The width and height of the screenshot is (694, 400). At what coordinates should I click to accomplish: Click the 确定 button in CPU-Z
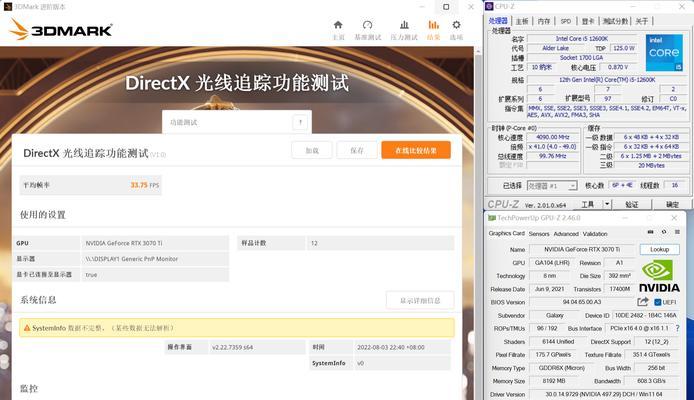672,204
